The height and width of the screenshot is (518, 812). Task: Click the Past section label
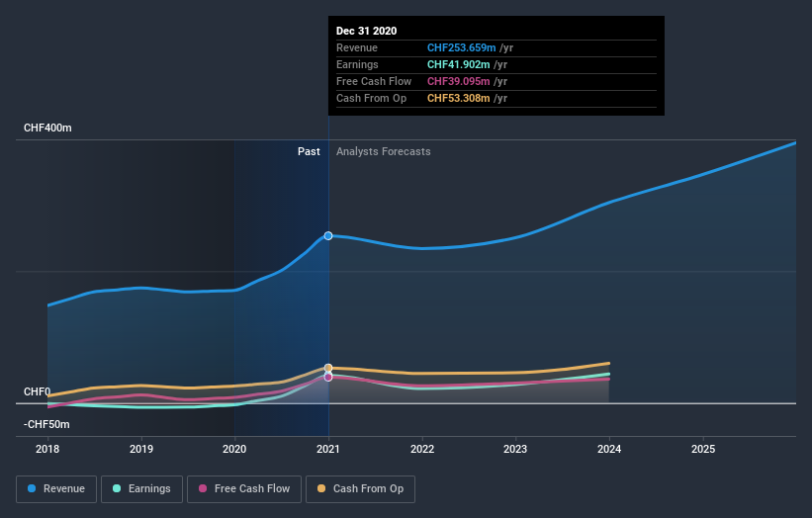[x=309, y=151]
